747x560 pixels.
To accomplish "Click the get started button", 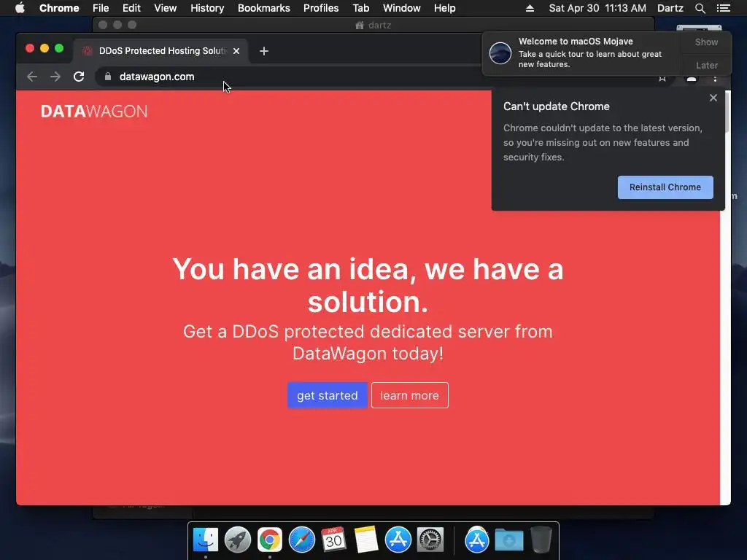I will point(328,395).
